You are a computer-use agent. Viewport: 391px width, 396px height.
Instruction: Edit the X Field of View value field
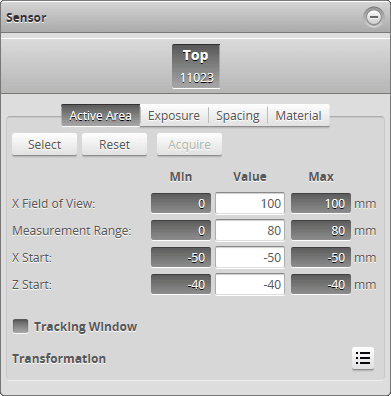[x=250, y=203]
